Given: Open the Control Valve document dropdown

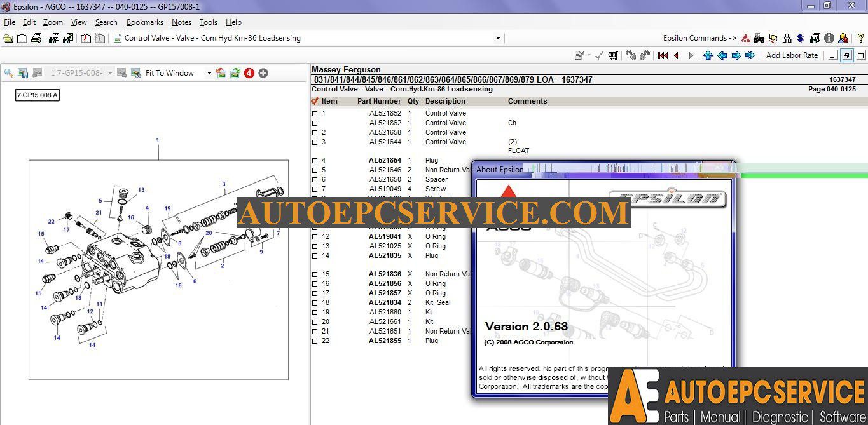Looking at the screenshot, I should (499, 37).
